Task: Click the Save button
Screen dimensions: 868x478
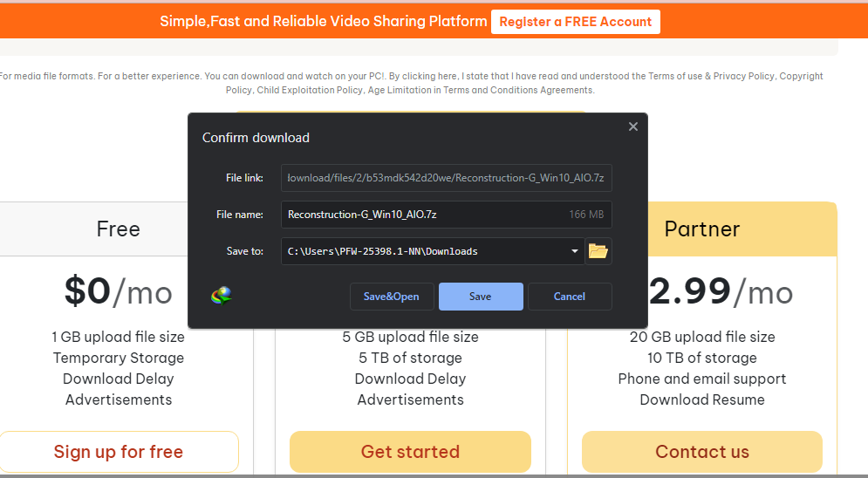Action: [x=481, y=297]
